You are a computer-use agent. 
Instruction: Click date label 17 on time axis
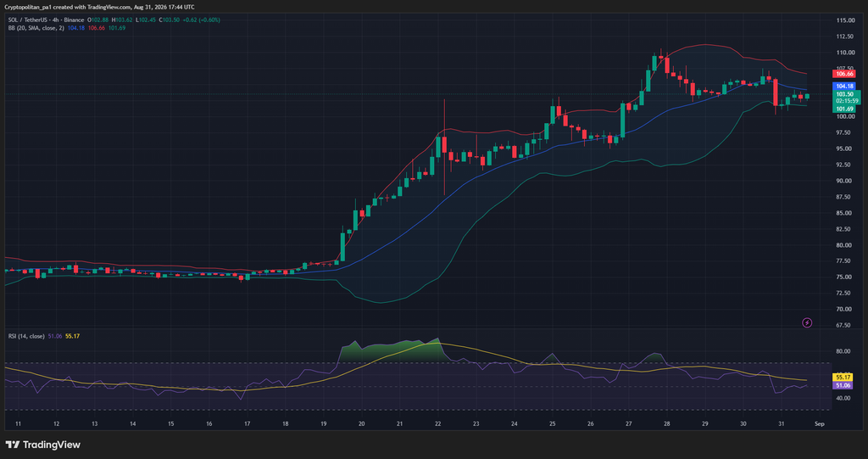tap(248, 423)
